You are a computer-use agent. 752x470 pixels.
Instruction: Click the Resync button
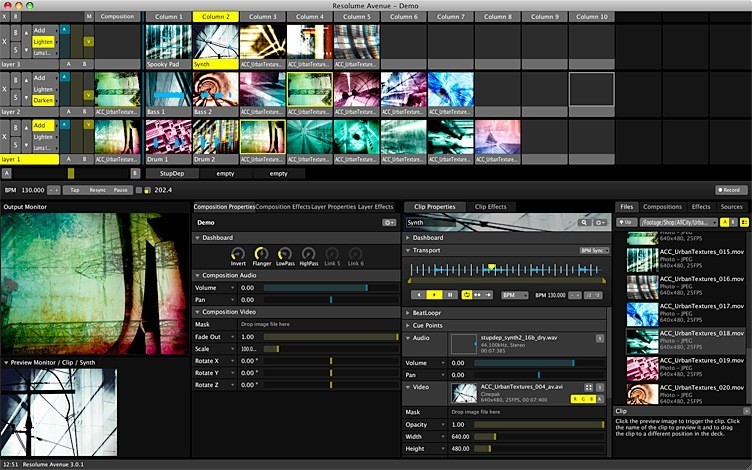[x=97, y=189]
